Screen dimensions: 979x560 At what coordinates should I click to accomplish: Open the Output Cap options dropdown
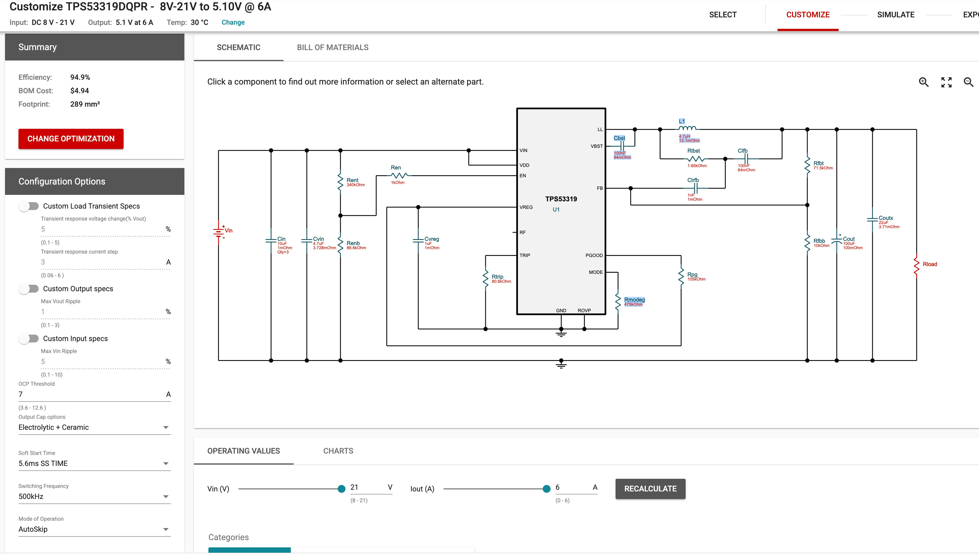click(94, 427)
